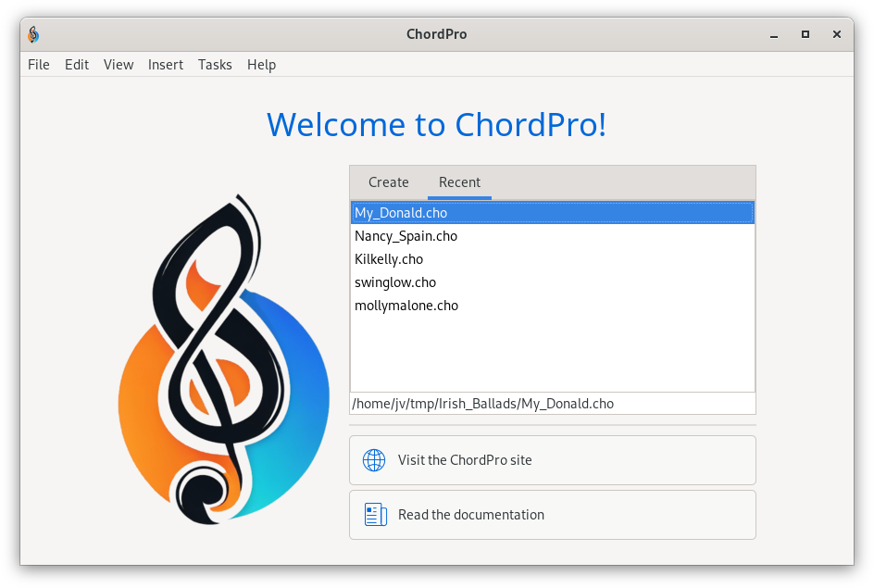Switch to the Create tab
This screenshot has height=588, width=874.
389,182
